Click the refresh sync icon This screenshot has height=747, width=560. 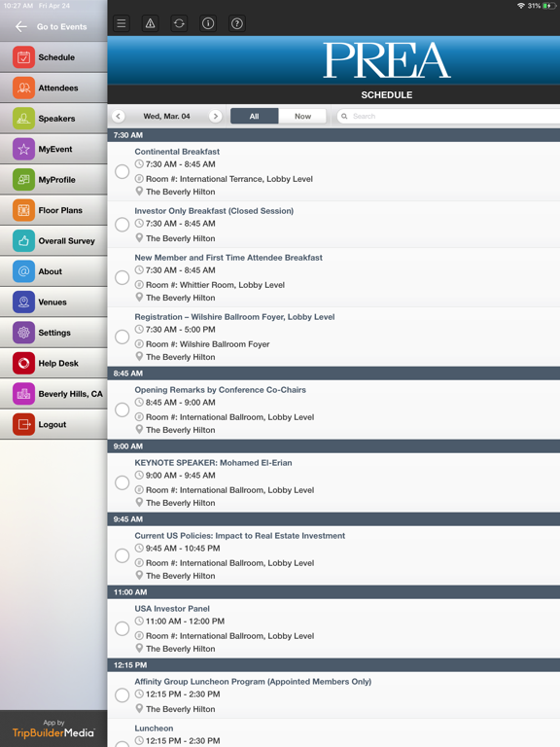coord(179,23)
